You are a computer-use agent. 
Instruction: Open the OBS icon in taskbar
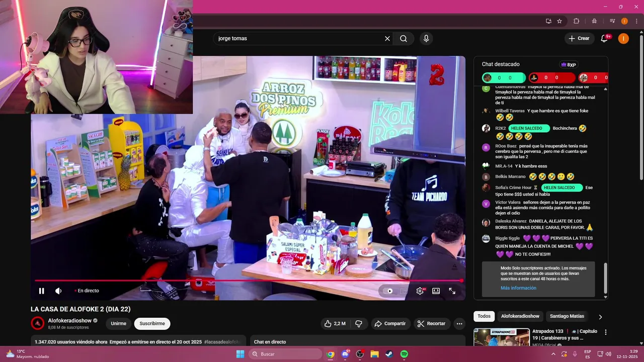click(360, 354)
